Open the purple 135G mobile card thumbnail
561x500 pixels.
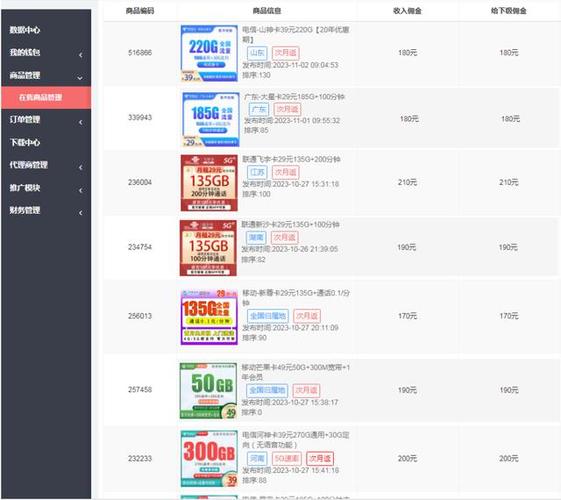209,317
